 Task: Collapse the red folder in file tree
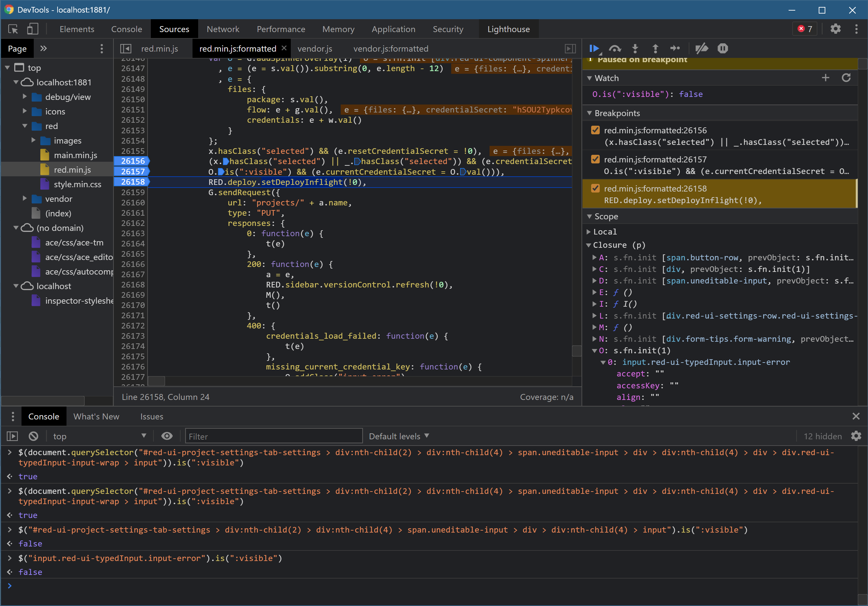[x=24, y=126]
